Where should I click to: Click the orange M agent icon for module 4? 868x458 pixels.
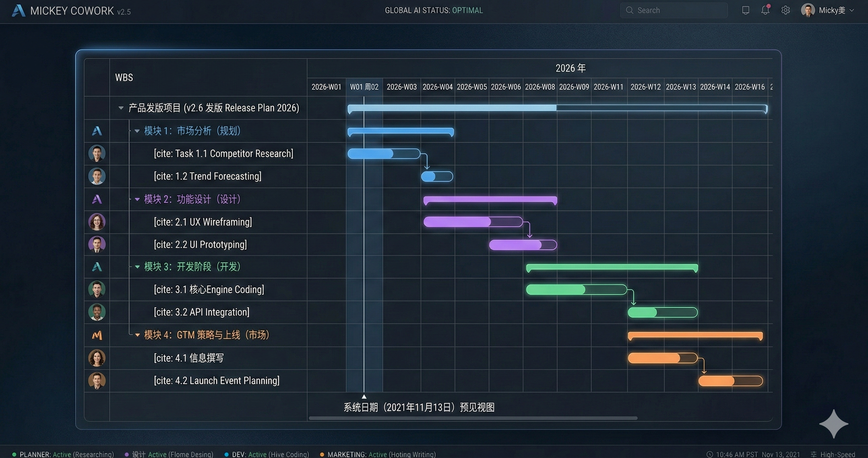(x=97, y=335)
